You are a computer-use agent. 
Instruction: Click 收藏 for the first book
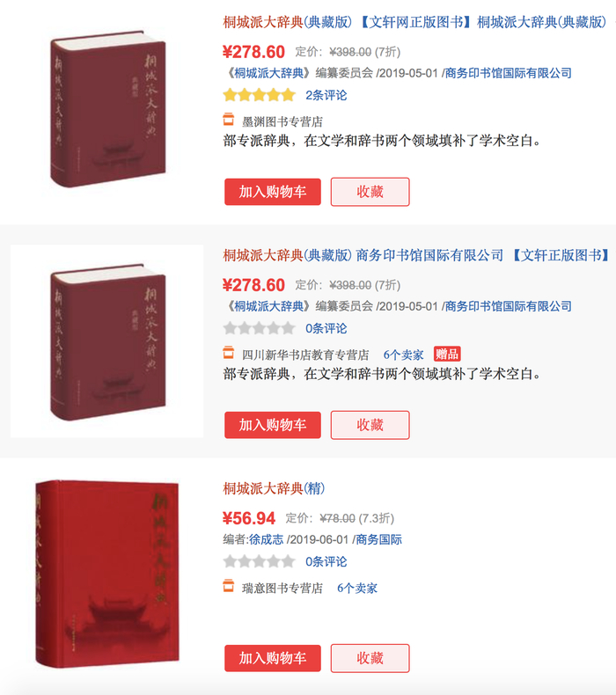[370, 192]
